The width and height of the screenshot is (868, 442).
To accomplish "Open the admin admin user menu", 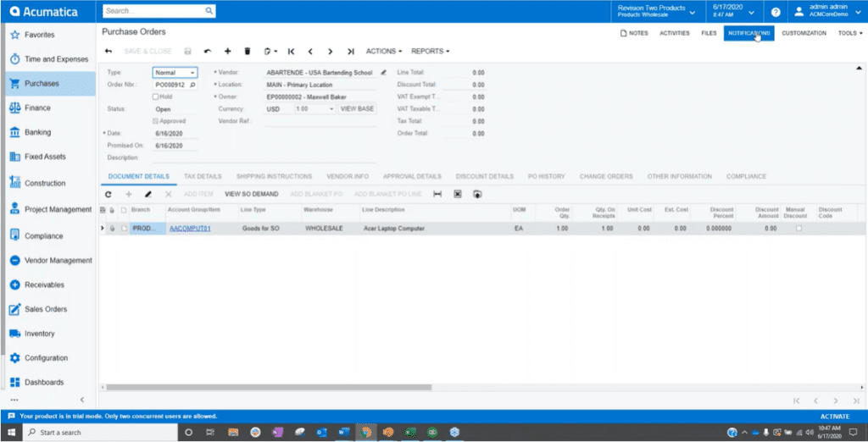I will tap(827, 11).
